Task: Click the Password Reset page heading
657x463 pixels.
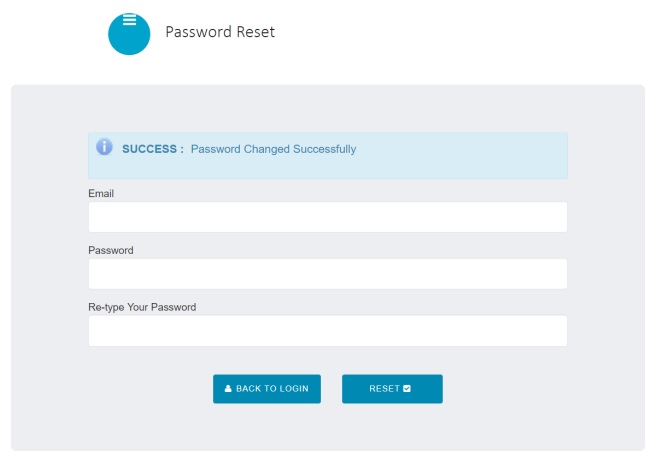Action: [220, 32]
